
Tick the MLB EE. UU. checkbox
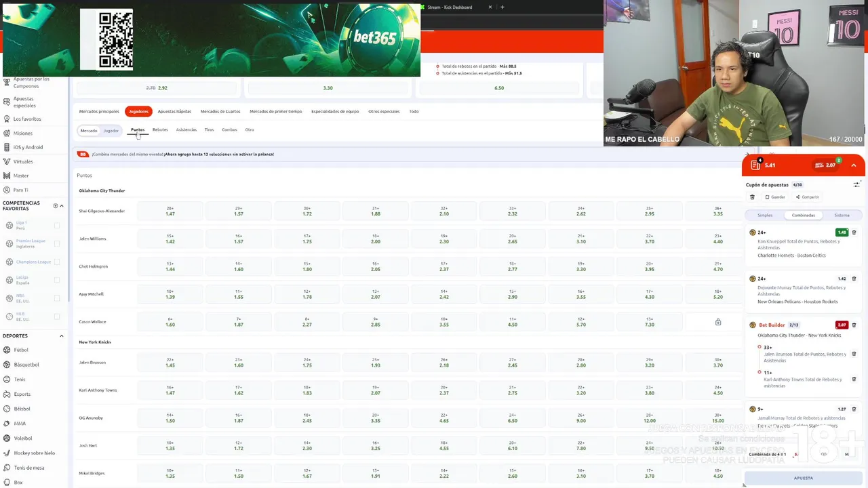pos(57,317)
